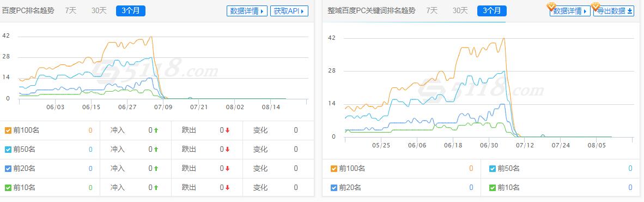Click 06/18 date label on 整域 chart

click(x=453, y=145)
